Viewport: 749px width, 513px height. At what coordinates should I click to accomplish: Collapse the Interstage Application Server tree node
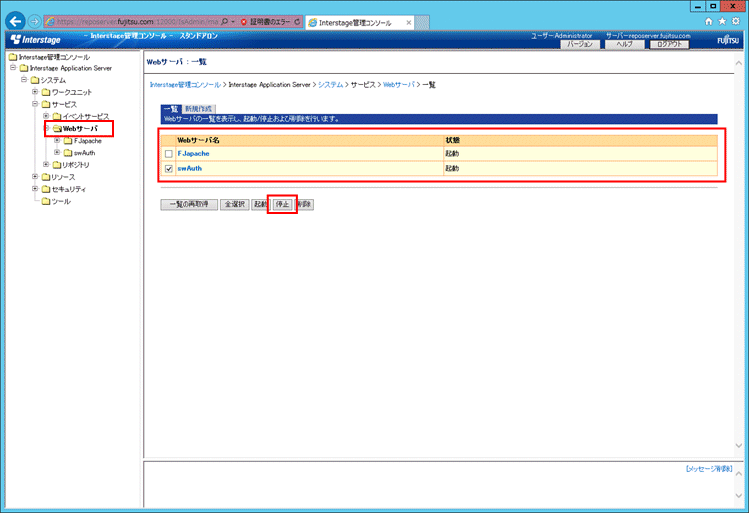[x=13, y=68]
